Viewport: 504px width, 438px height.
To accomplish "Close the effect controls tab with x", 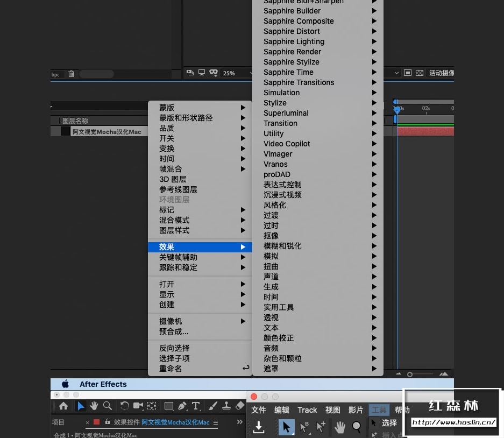I will click(x=87, y=422).
